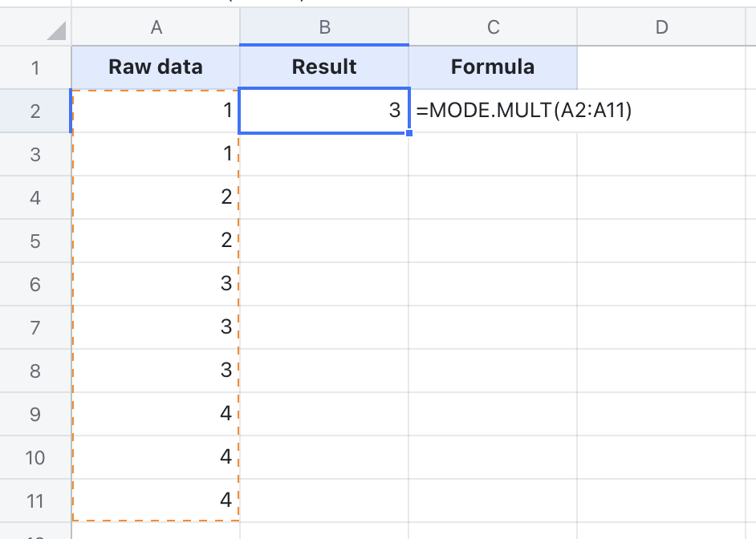Select column header C

[494, 26]
